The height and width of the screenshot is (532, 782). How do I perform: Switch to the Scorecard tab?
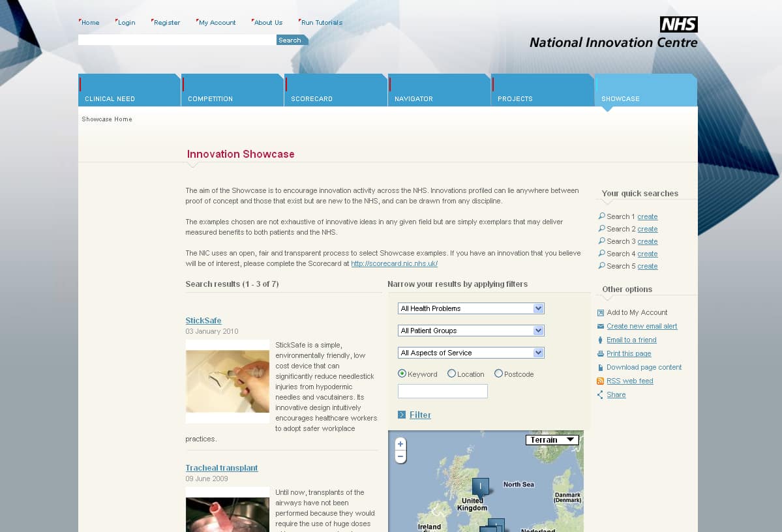(335, 91)
